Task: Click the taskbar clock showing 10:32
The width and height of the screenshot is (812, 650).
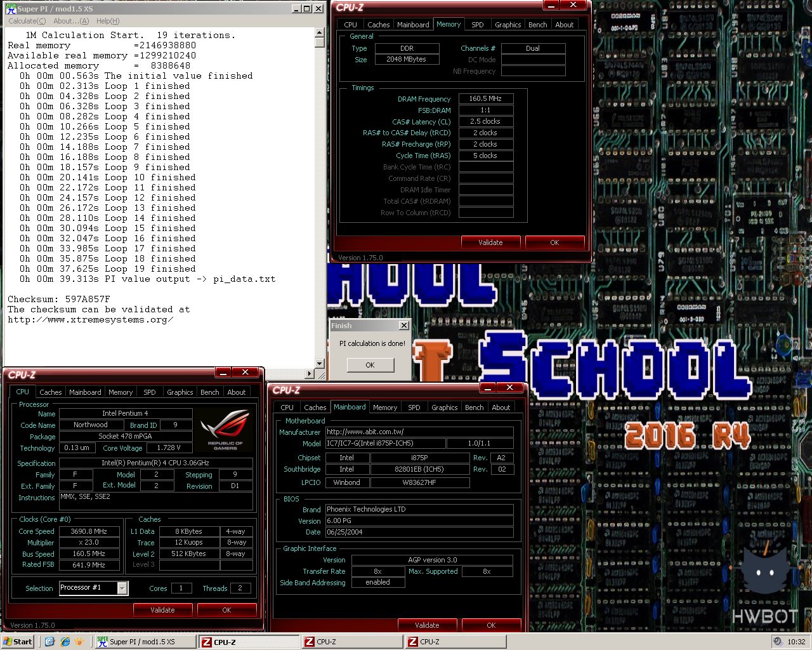Action: (x=796, y=642)
